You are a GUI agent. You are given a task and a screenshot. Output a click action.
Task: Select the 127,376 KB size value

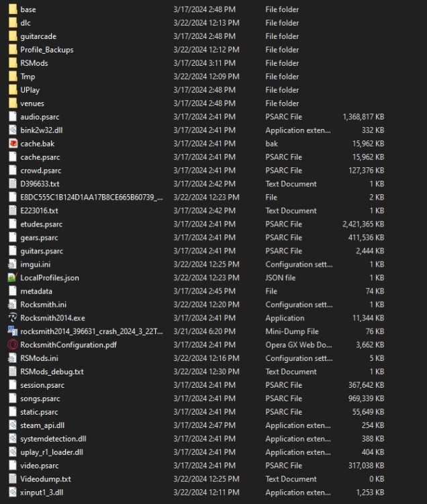pyautogui.click(x=367, y=171)
